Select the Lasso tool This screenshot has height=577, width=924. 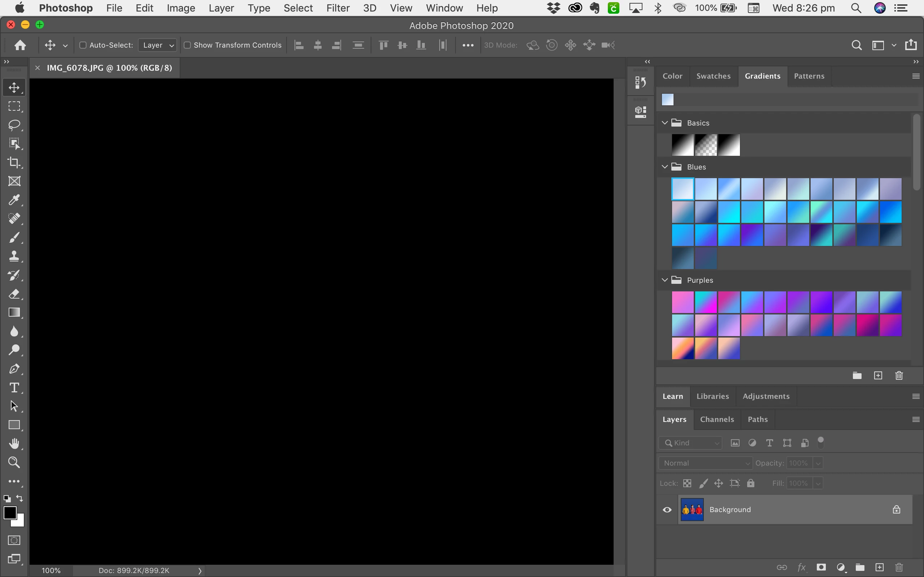coord(14,125)
